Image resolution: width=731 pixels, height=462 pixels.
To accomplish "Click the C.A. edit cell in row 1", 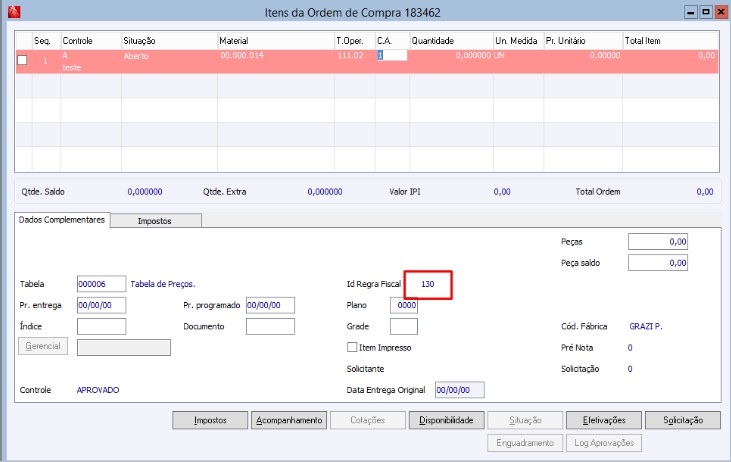I will 392,55.
